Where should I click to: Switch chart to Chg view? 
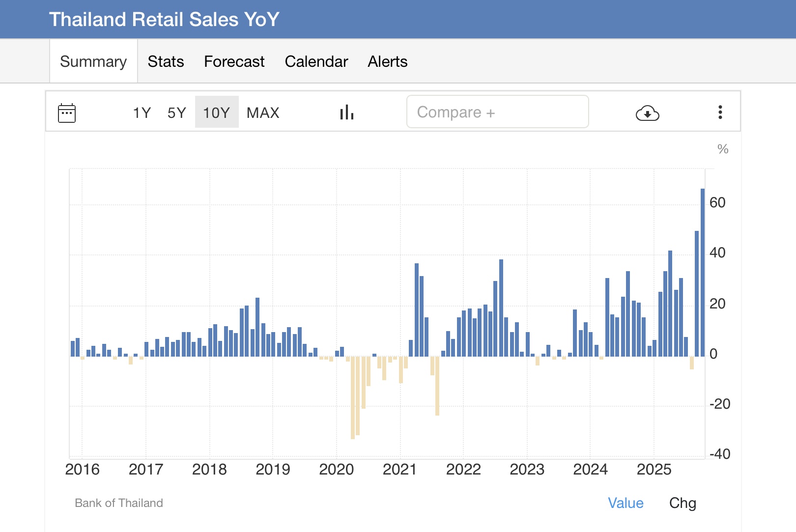point(682,503)
